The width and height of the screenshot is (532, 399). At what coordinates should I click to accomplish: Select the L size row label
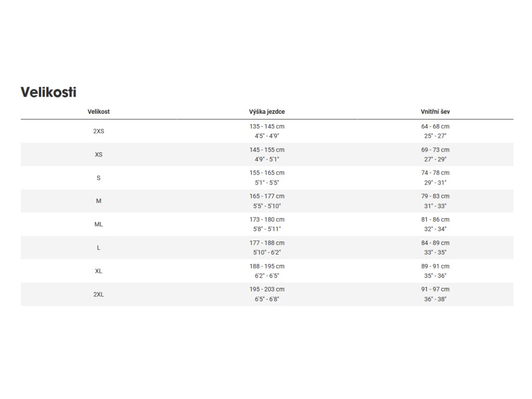pos(99,248)
